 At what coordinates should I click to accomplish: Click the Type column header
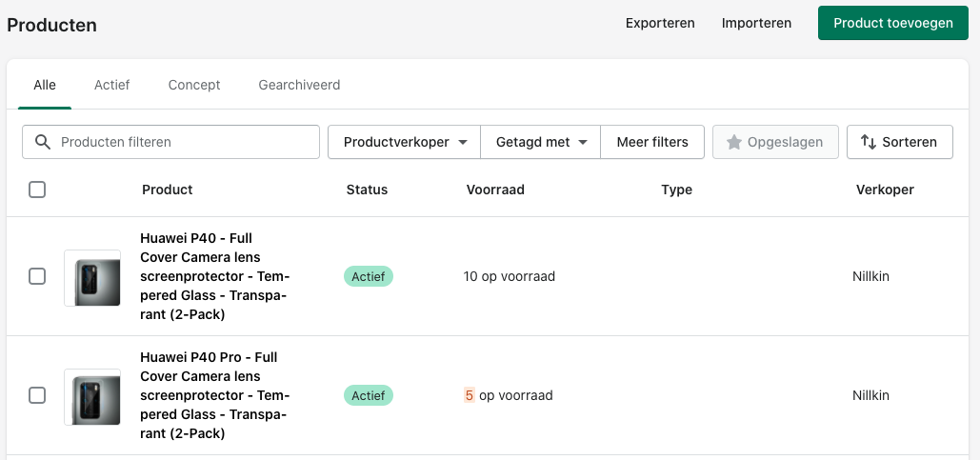coord(676,190)
